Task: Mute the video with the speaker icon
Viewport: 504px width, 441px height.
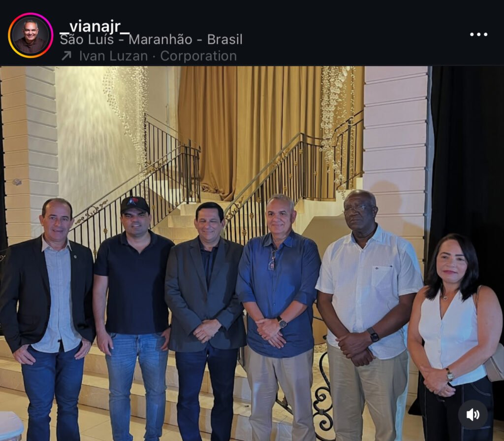Action: (x=472, y=414)
